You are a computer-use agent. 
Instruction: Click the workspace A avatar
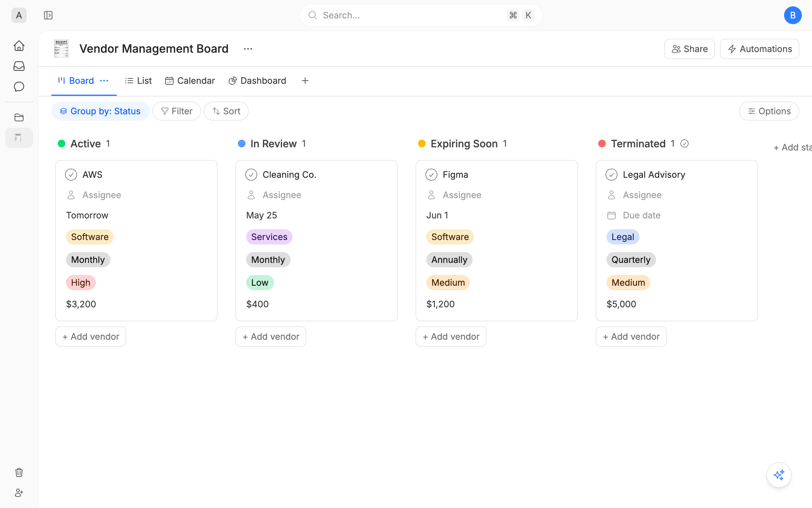coord(19,15)
